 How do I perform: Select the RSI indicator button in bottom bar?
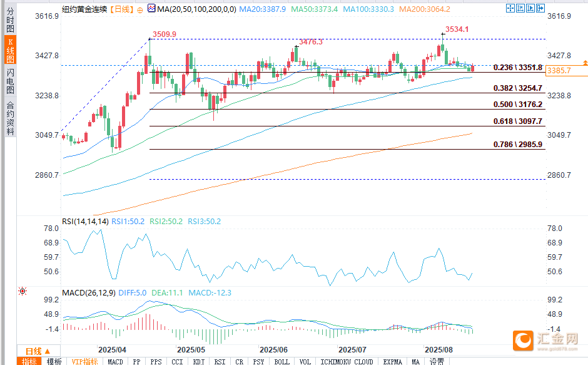point(220,361)
